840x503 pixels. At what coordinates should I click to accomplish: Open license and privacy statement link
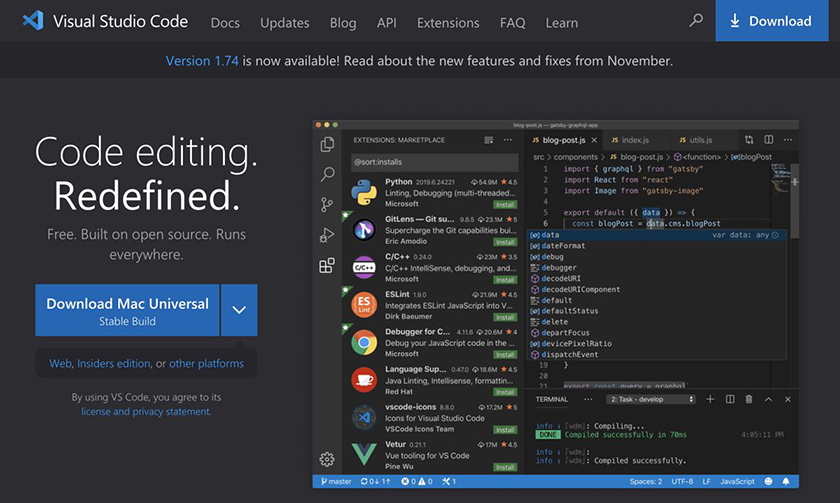click(146, 411)
